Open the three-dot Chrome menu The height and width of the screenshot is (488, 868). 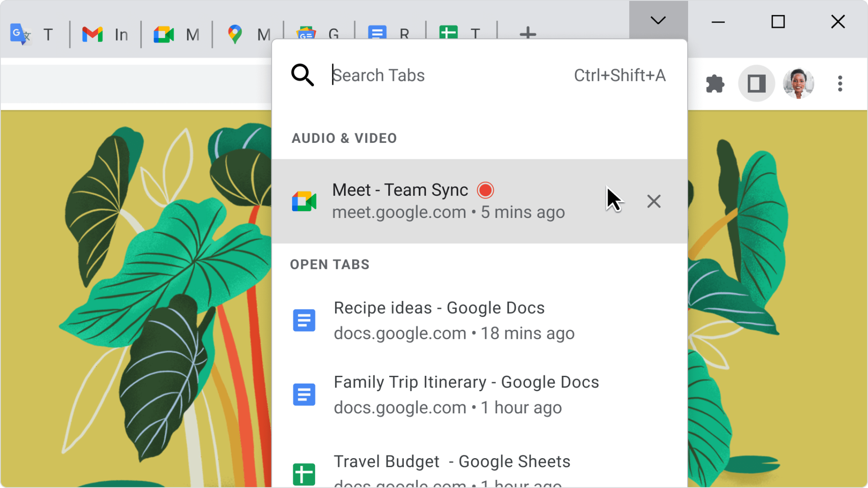click(840, 83)
